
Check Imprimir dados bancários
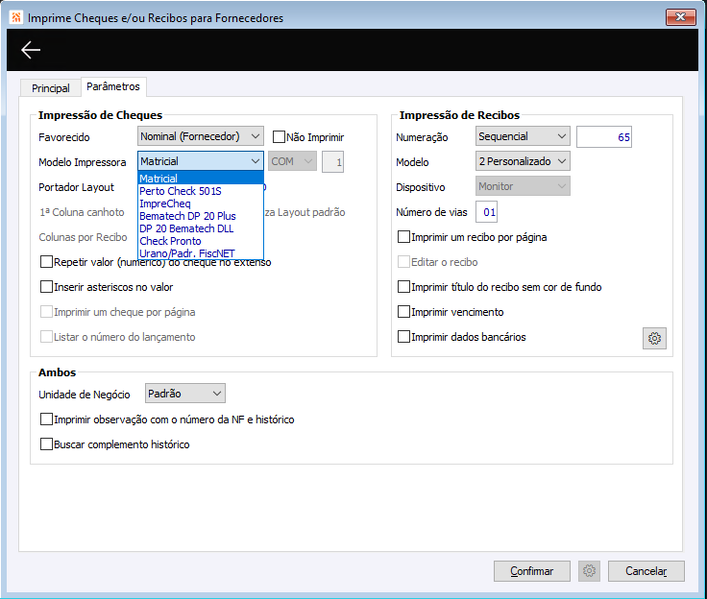pos(404,336)
